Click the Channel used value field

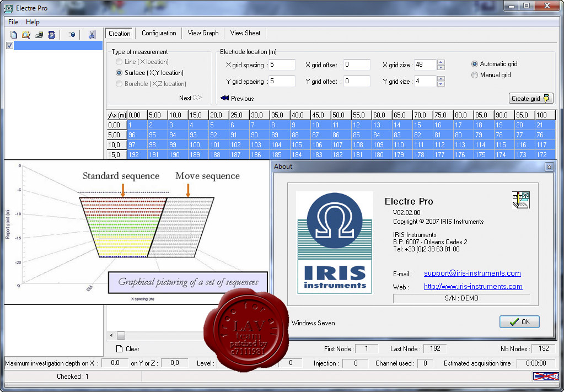click(x=425, y=363)
